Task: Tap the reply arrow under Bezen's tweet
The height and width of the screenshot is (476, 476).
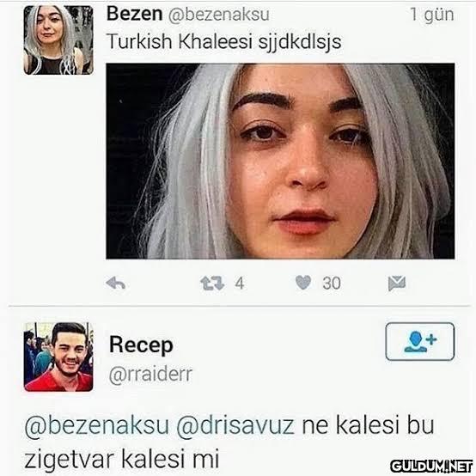Action: coord(116,284)
